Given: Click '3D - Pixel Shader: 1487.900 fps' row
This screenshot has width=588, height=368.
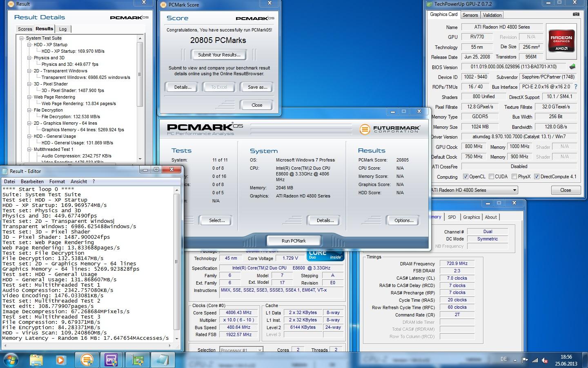Looking at the screenshot, I should (x=73, y=90).
